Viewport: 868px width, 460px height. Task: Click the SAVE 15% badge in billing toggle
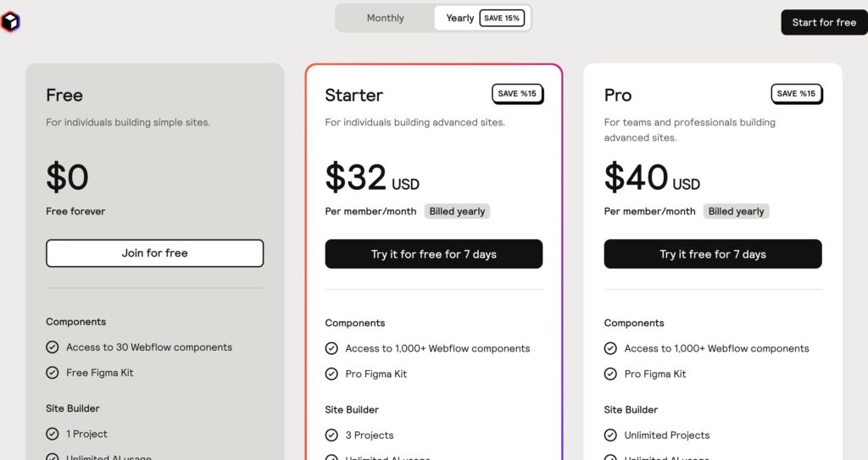pos(502,18)
